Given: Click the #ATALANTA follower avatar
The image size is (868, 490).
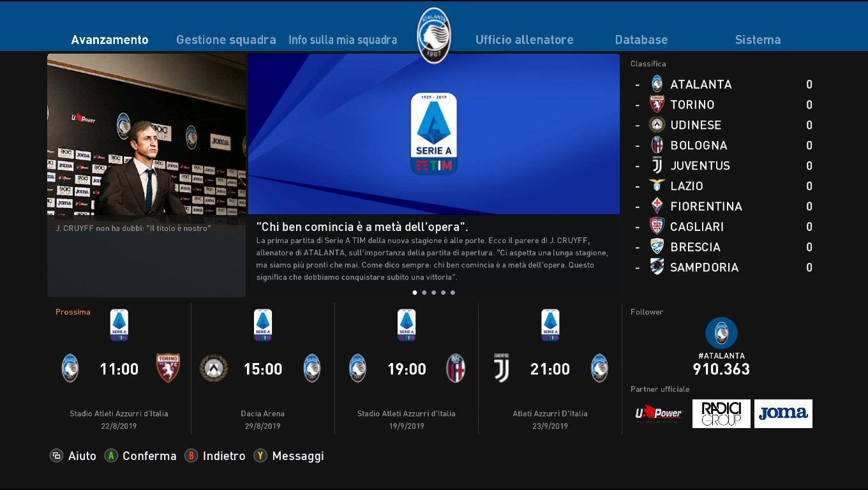Looking at the screenshot, I should click(x=721, y=333).
